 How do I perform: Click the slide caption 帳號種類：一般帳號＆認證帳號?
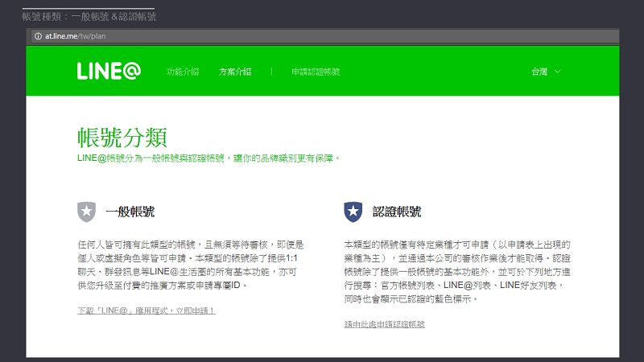[x=89, y=17]
